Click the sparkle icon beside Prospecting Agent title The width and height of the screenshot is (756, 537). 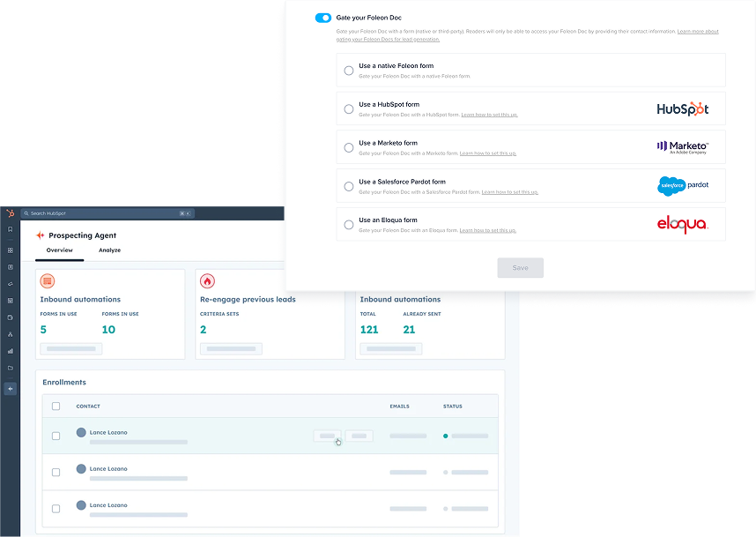tap(40, 235)
